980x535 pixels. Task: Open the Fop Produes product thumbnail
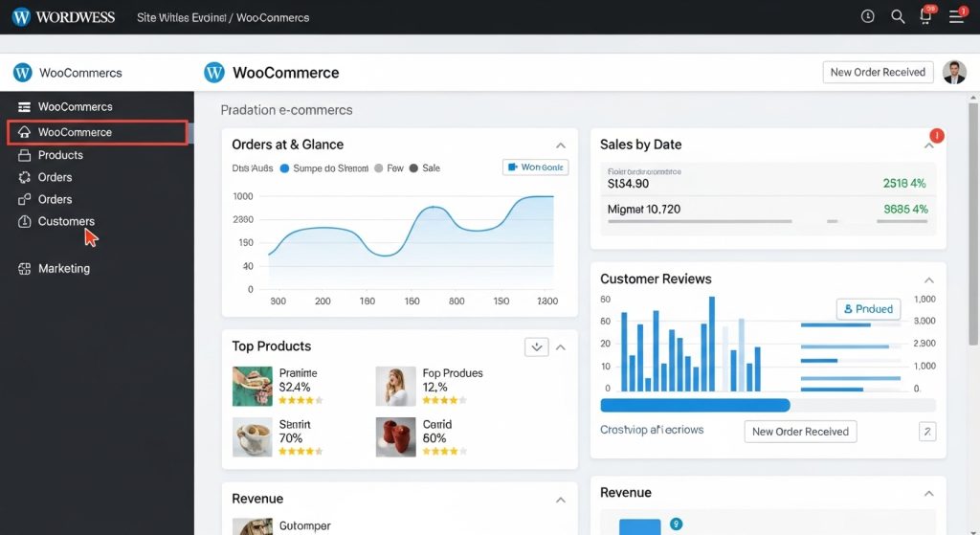pos(395,387)
